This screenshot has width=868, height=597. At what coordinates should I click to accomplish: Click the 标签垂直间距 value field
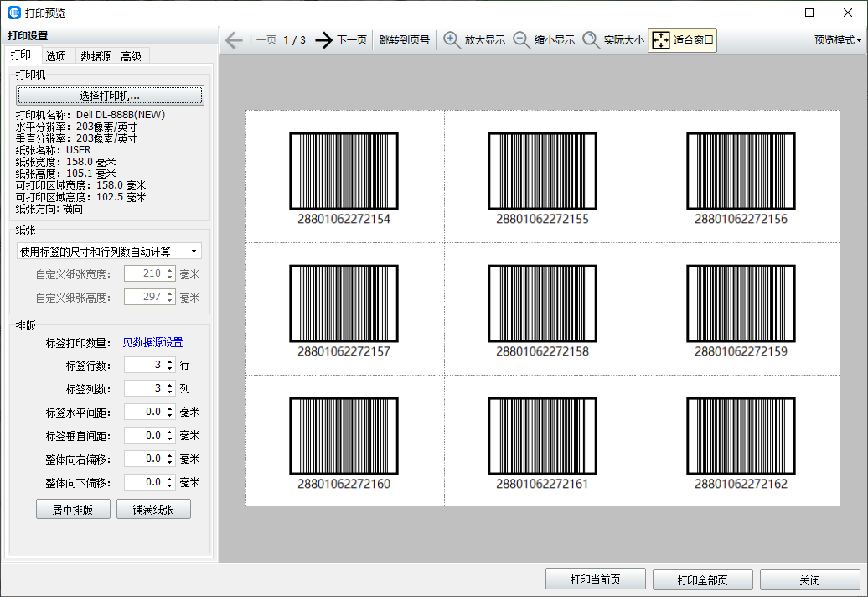click(x=144, y=434)
